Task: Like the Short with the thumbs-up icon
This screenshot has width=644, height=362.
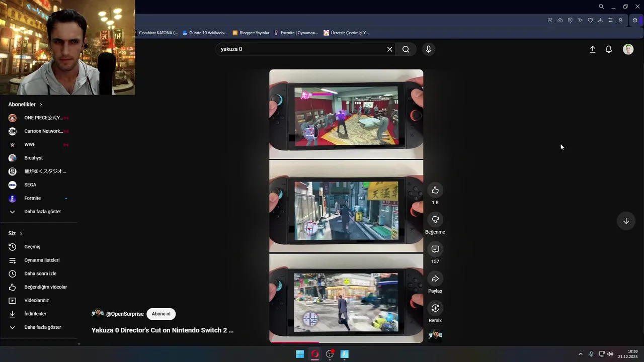Action: tap(435, 190)
